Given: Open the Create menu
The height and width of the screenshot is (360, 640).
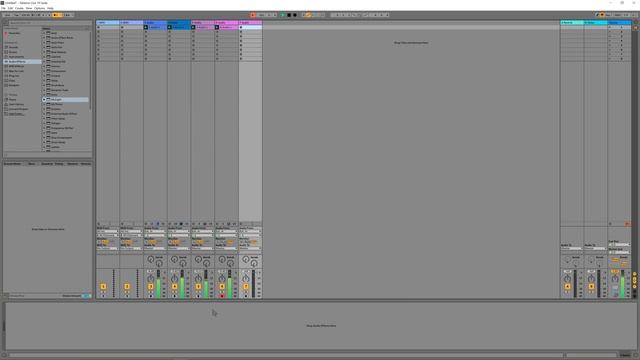Looking at the screenshot, I should 19,8.
